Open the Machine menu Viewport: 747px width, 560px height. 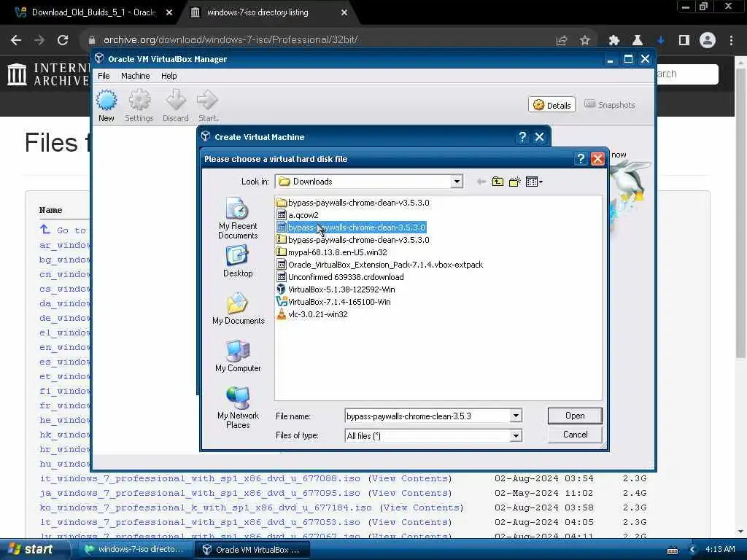pyautogui.click(x=135, y=76)
